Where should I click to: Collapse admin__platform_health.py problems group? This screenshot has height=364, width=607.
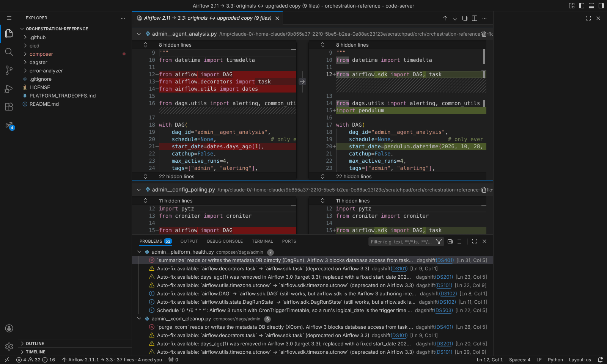(x=139, y=252)
